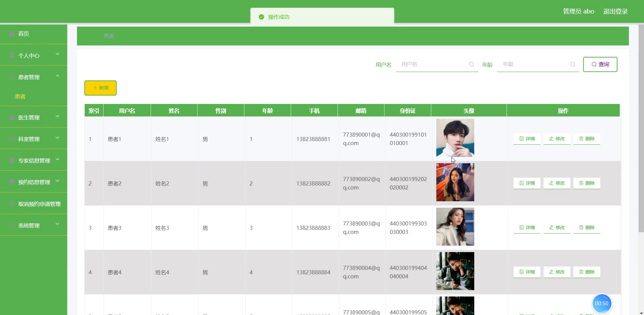Viewport: 644px width, 315px height.
Task: Focus the 年龄 search input
Action: [538, 64]
